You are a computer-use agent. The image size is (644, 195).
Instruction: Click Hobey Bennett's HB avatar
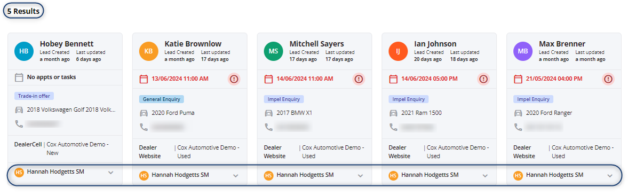click(24, 51)
